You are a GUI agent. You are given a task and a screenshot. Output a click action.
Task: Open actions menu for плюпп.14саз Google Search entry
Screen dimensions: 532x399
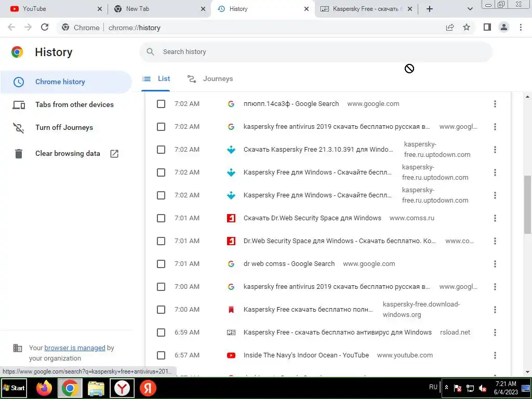pyautogui.click(x=495, y=104)
